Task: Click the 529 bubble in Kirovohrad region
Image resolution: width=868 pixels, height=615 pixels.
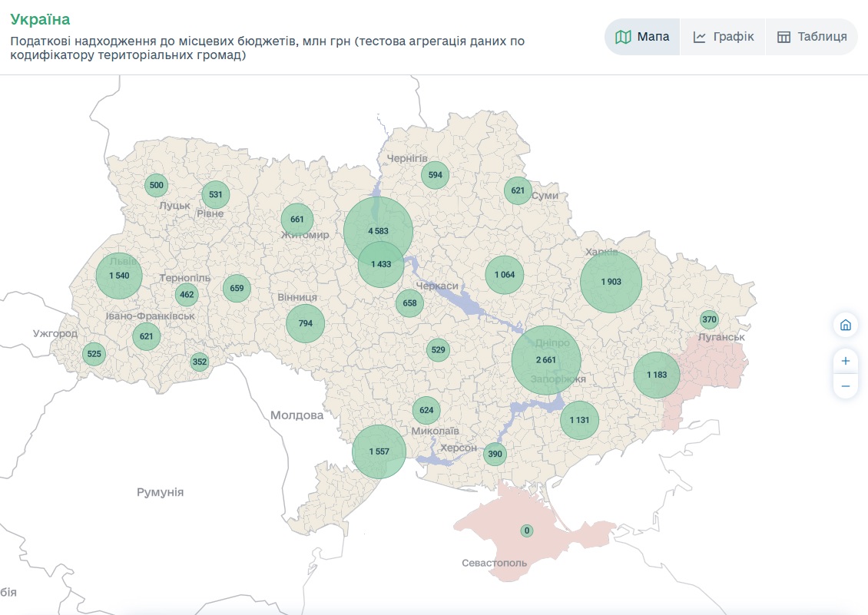Action: (x=438, y=350)
